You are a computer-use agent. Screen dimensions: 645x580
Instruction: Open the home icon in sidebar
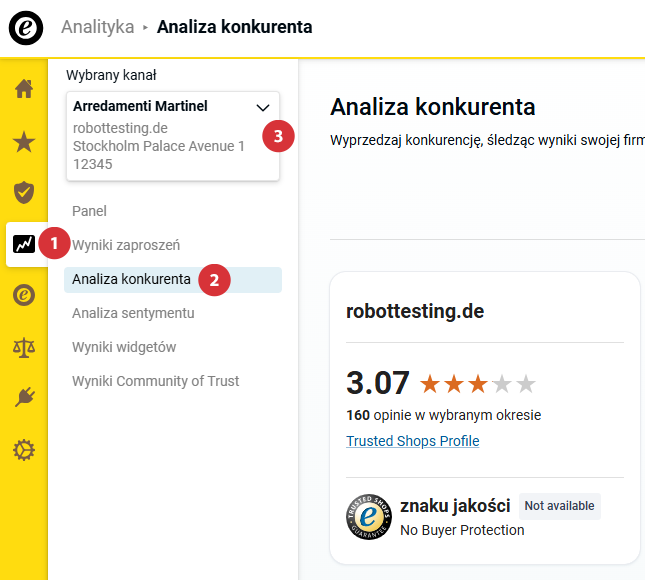[x=24, y=89]
